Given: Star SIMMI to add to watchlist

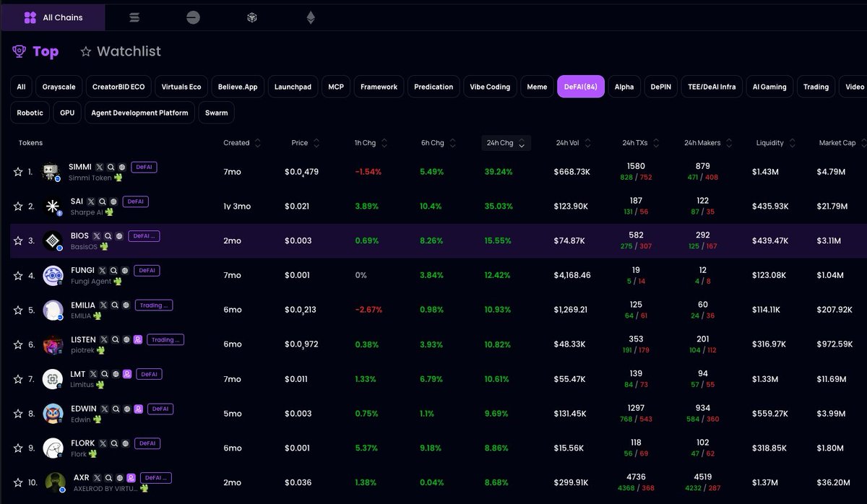Looking at the screenshot, I should [18, 172].
